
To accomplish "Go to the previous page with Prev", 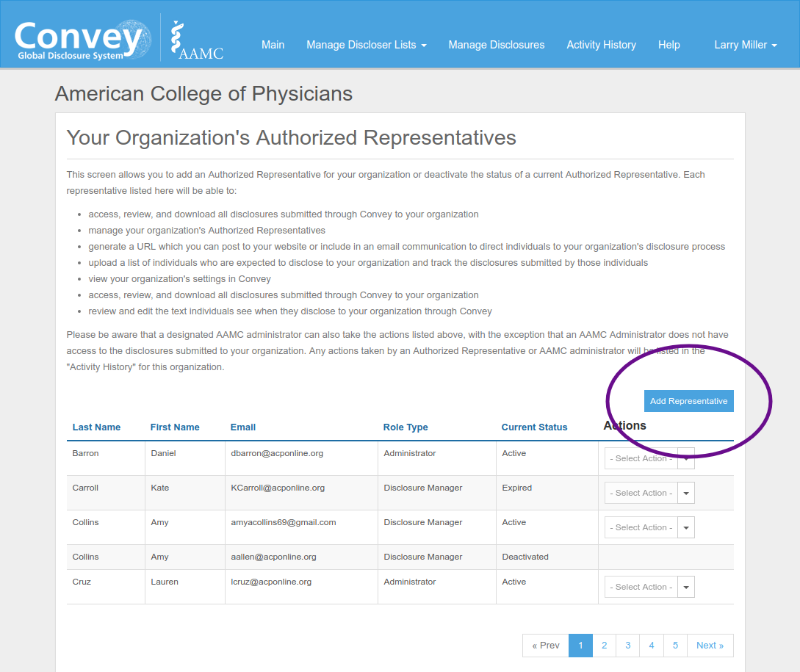I will 545,646.
